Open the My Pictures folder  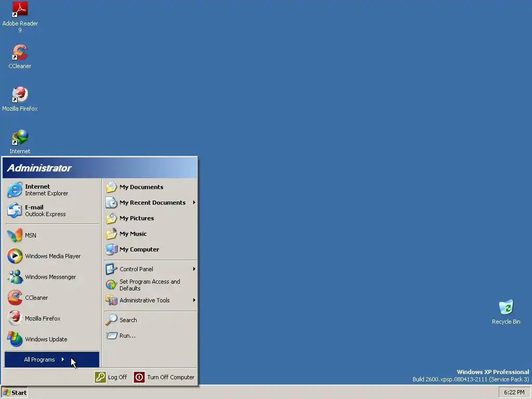coord(150,218)
